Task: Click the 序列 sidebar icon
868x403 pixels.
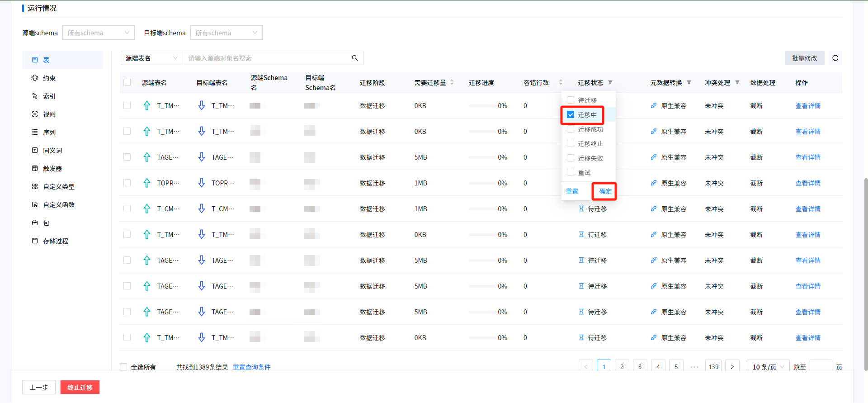Action: [35, 132]
